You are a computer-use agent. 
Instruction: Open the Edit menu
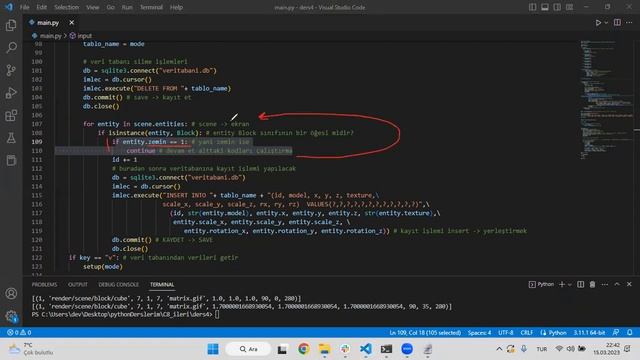pos(41,7)
